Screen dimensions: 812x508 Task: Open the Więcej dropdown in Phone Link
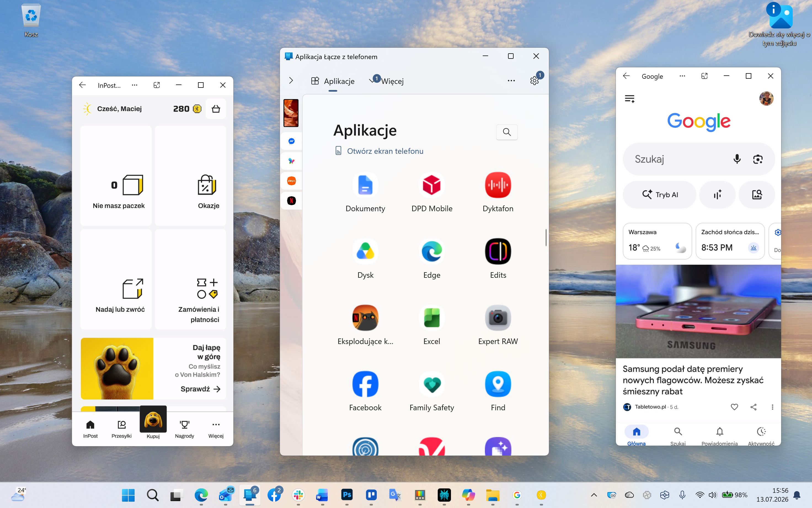[x=387, y=81]
